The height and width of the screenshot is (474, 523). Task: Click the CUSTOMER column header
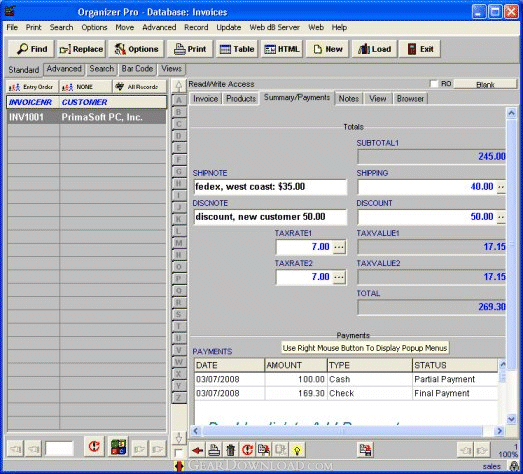pos(113,102)
